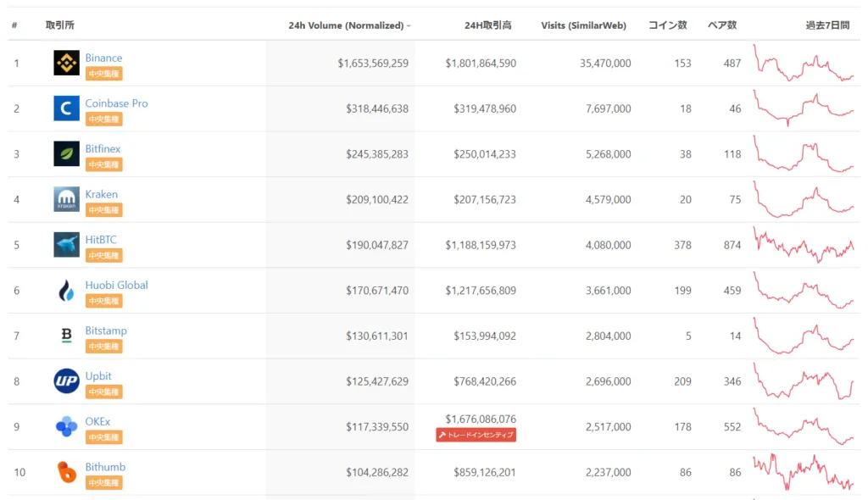Sort by 24H取引高 column header
Viewport: 868px width, 500px height.
point(487,25)
